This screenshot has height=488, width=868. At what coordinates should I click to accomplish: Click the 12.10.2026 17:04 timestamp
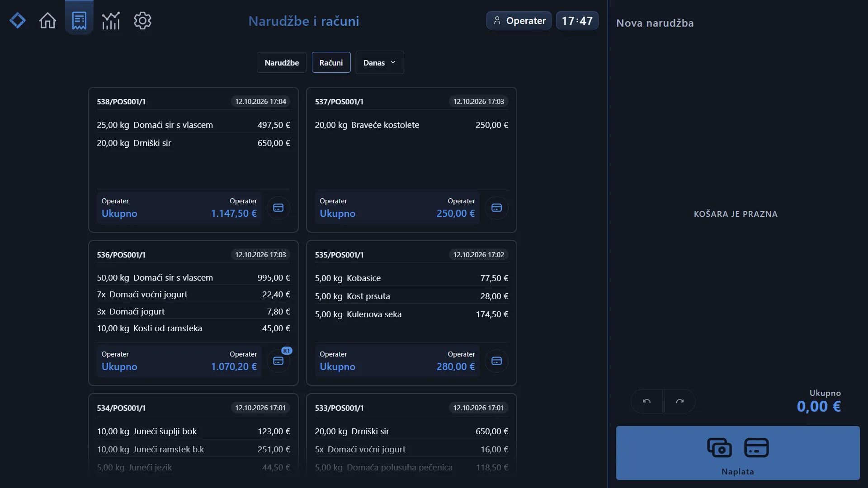(x=260, y=102)
